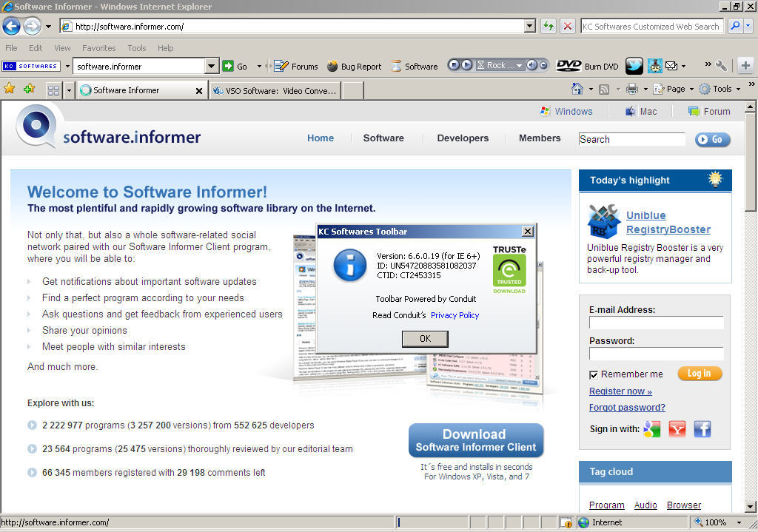This screenshot has height=532, width=758.
Task: Click the mail envelope icon on the toolbar
Action: (x=671, y=66)
